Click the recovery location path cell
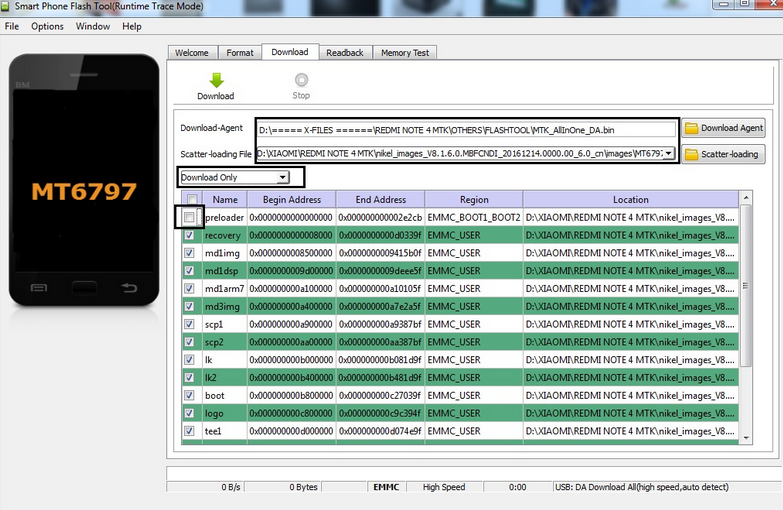Screen dimensions: 783x510 point(630,235)
